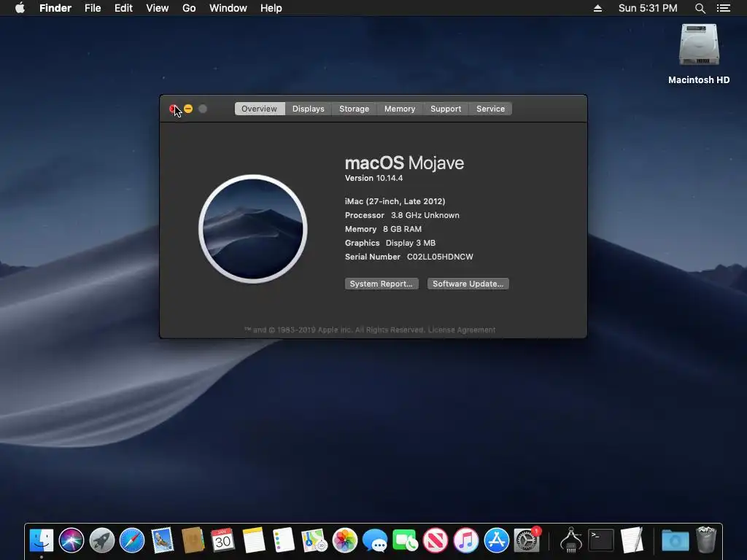Open News app in the Dock
Viewport: 747px width, 560px height.
pyautogui.click(x=436, y=540)
